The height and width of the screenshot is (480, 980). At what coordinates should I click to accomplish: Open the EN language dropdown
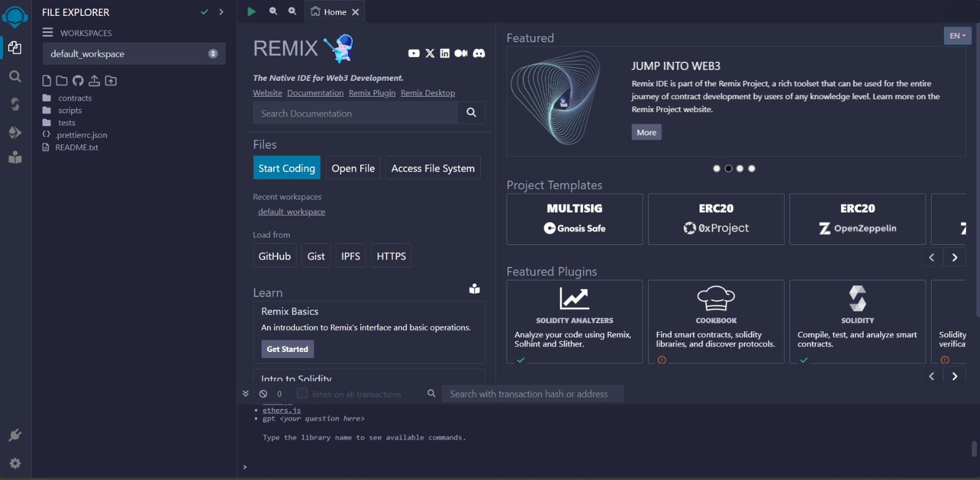[x=957, y=36]
